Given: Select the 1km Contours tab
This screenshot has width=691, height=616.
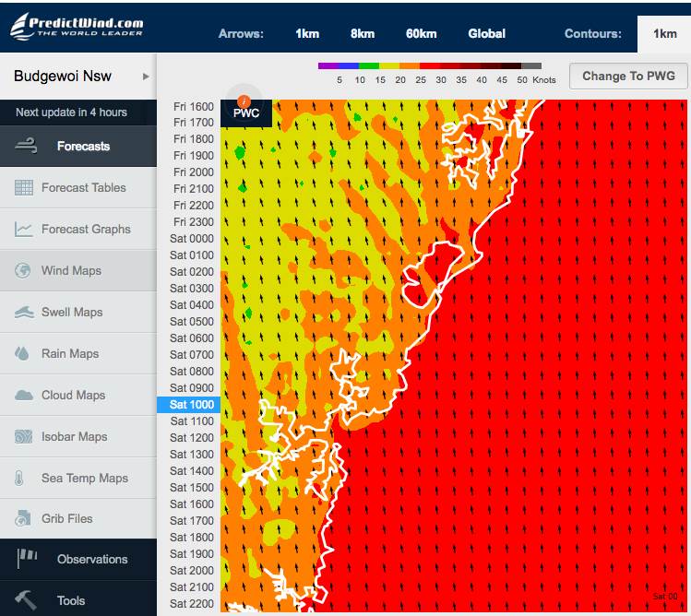Looking at the screenshot, I should tap(664, 34).
